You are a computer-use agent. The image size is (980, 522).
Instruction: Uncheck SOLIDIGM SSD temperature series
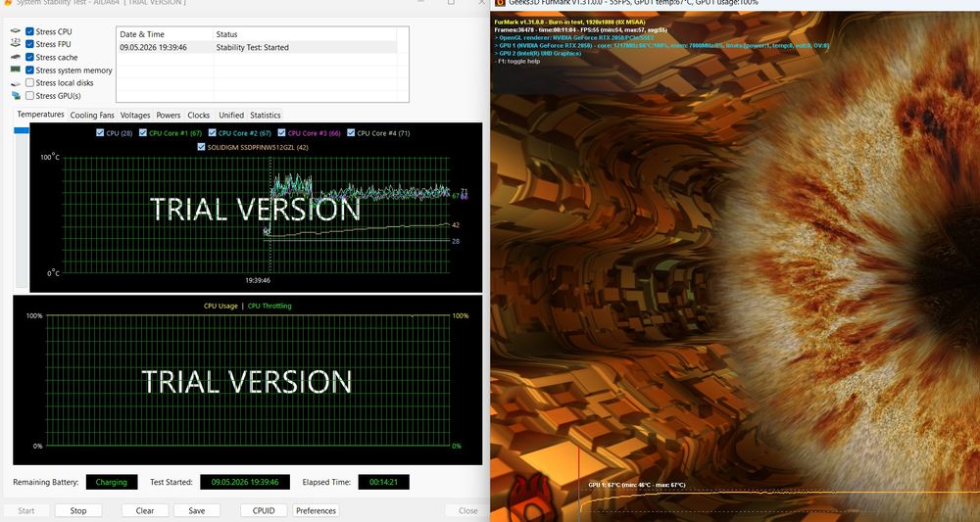point(201,147)
